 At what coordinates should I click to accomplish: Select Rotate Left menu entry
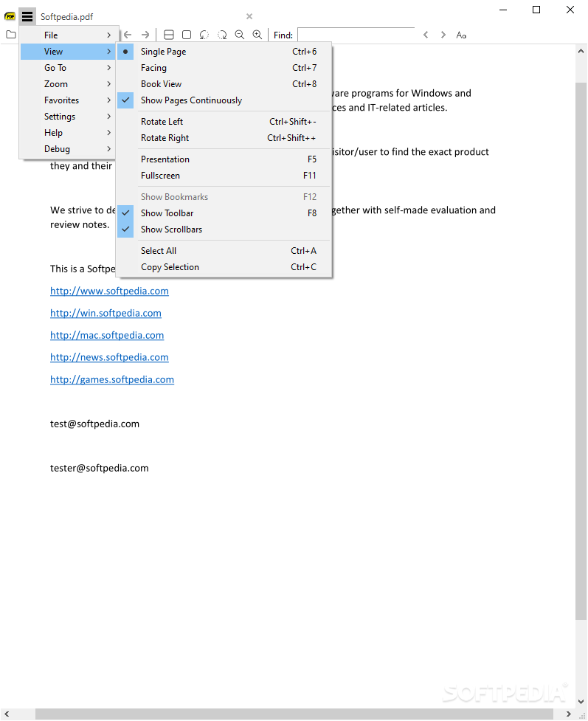[224, 121]
